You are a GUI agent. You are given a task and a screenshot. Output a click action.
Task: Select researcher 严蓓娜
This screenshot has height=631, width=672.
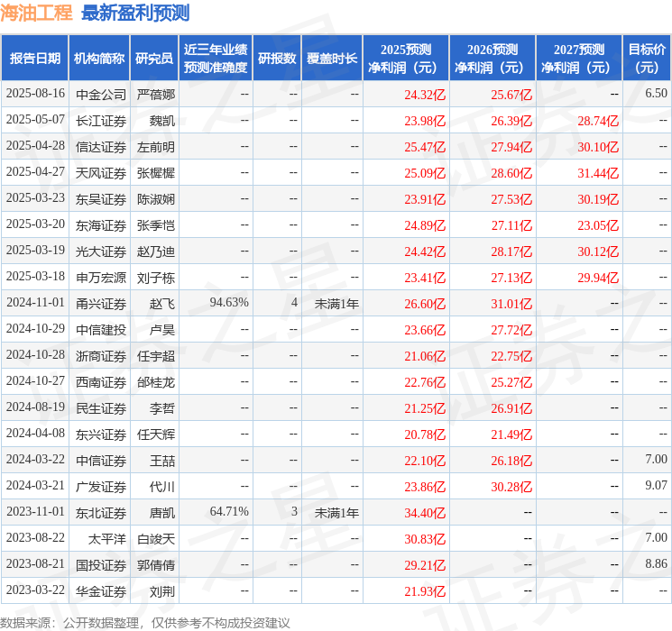click(x=155, y=95)
